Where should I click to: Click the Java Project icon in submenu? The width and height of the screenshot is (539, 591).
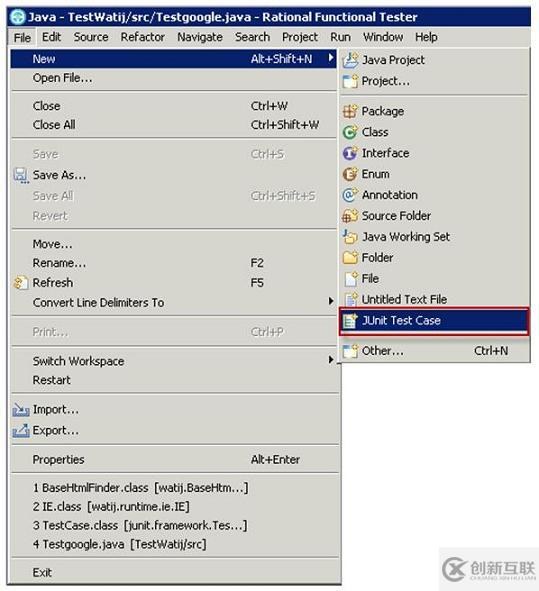[x=350, y=60]
